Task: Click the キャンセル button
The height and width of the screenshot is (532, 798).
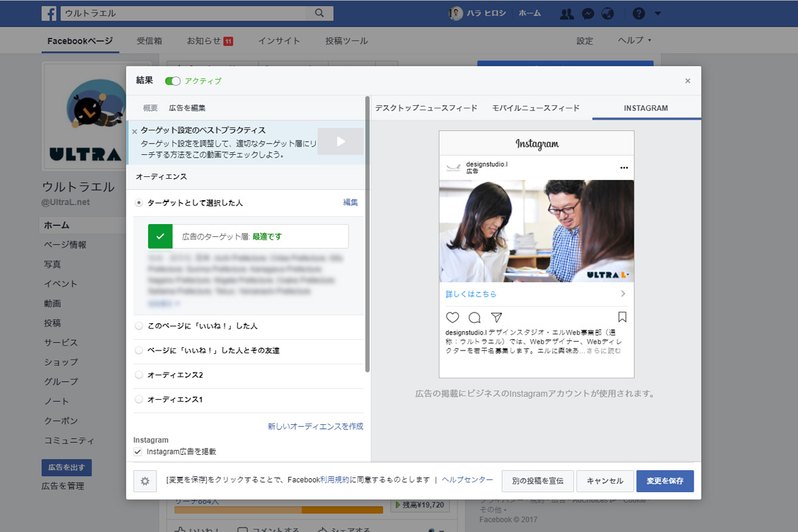Action: coord(605,481)
